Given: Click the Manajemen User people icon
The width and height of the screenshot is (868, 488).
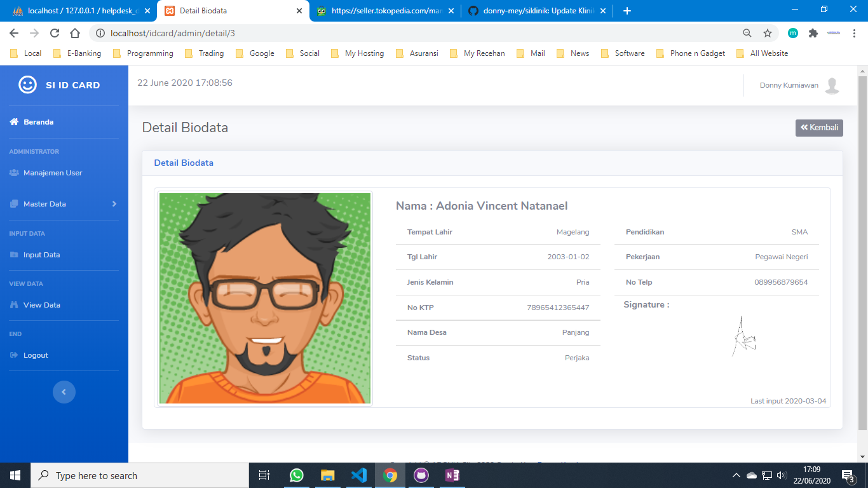Looking at the screenshot, I should (x=14, y=173).
